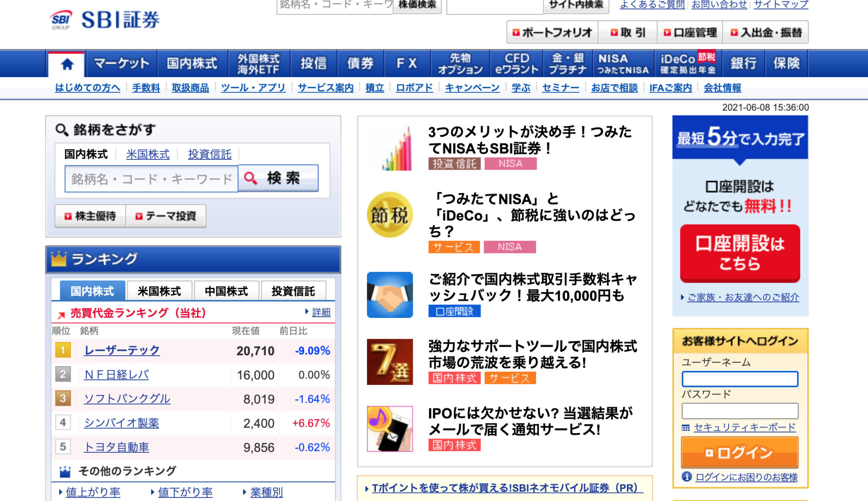868x501 pixels.
Task: Open キャンペーン link
Action: click(472, 88)
